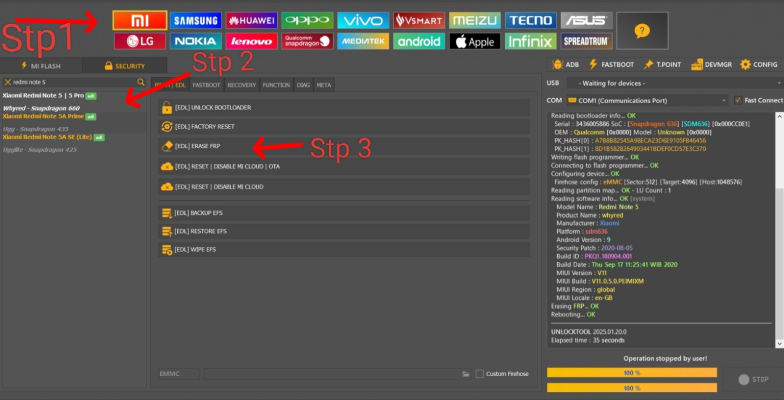The height and width of the screenshot is (400, 784).
Task: Select the EDL mode tab
Action: 170,85
